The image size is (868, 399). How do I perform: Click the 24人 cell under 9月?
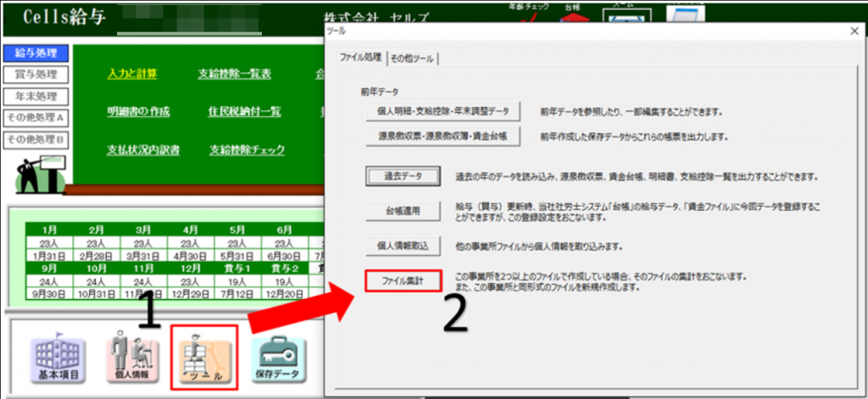(x=49, y=281)
